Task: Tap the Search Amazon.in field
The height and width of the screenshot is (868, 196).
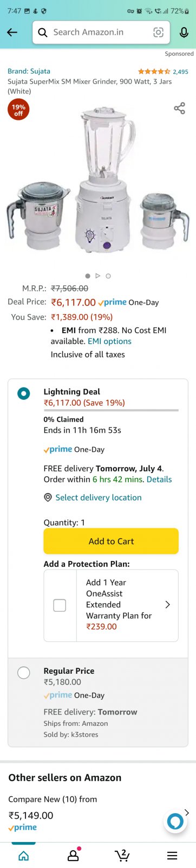Action: click(x=101, y=33)
